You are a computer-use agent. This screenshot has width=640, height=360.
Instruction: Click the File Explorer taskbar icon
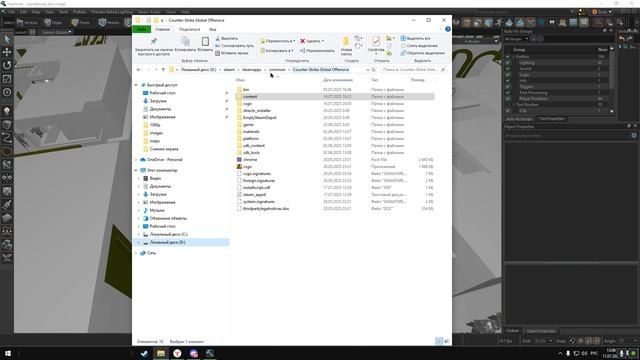coord(161,353)
